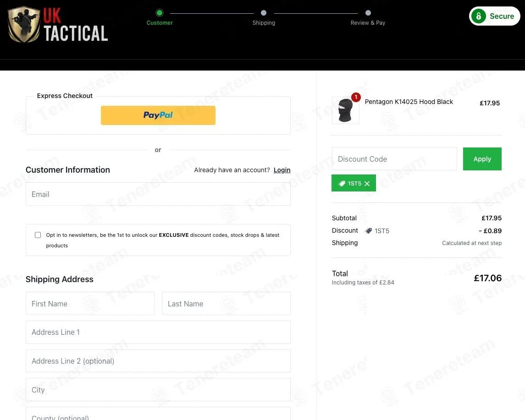The height and width of the screenshot is (420, 525).
Task: Apply the discount code
Action: pyautogui.click(x=482, y=159)
